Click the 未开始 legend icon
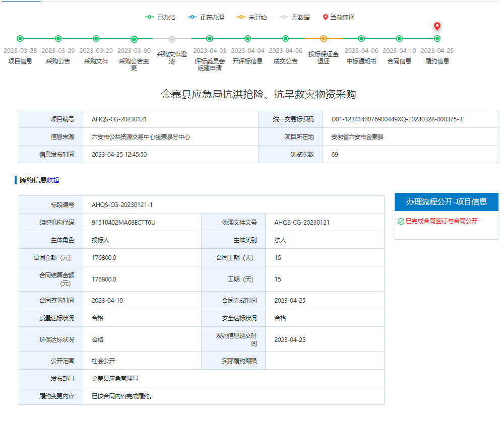This screenshot has width=504, height=421. 241,17
